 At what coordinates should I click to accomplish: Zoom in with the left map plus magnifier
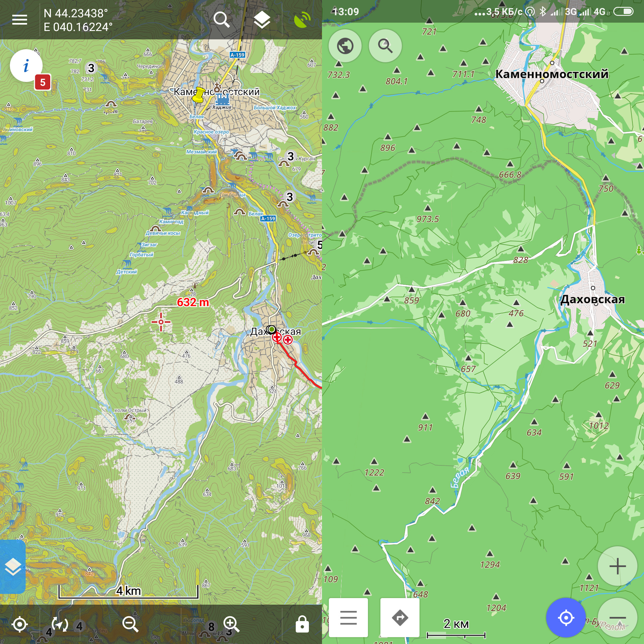coord(231,625)
